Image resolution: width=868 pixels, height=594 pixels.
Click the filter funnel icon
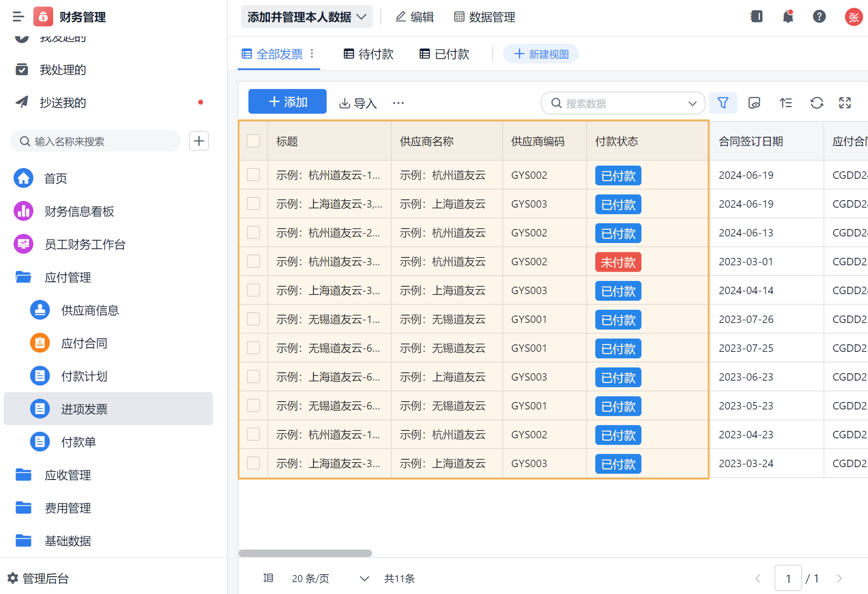coord(722,103)
